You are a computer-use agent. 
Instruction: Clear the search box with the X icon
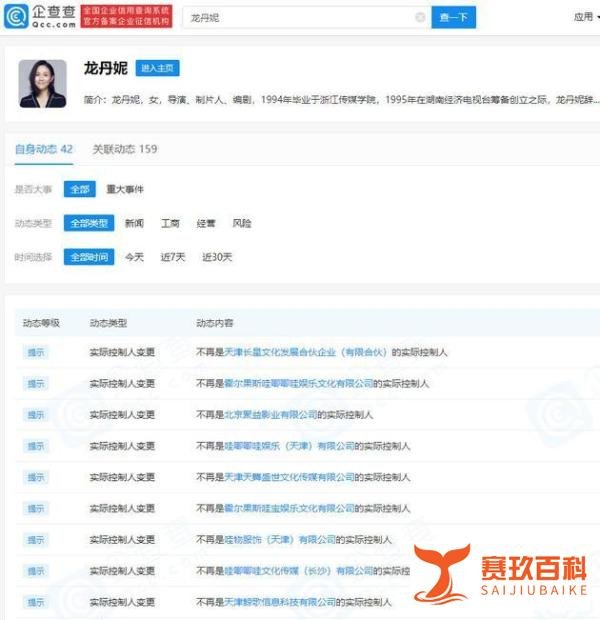(x=420, y=17)
